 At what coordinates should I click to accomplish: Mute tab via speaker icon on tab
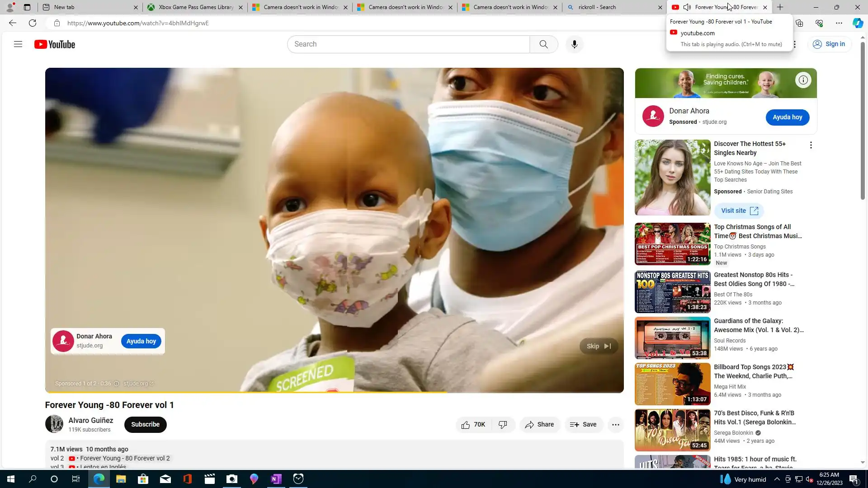pyautogui.click(x=687, y=7)
